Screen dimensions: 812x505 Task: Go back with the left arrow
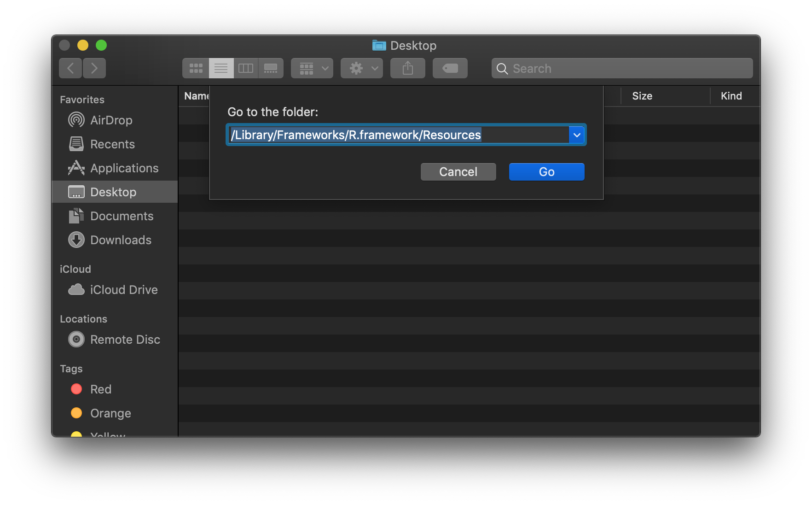click(x=70, y=68)
